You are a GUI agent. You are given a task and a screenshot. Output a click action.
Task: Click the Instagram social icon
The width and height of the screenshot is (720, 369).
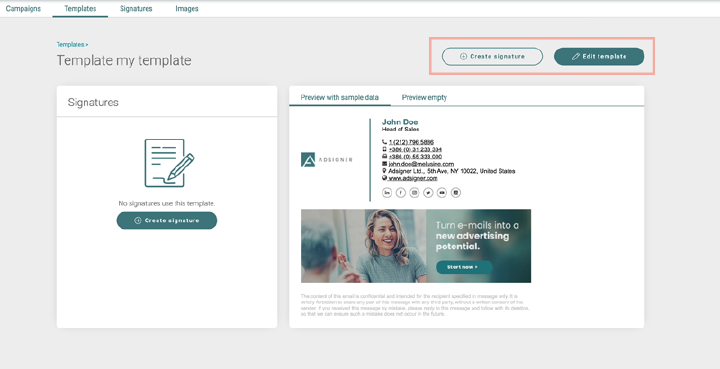(415, 193)
